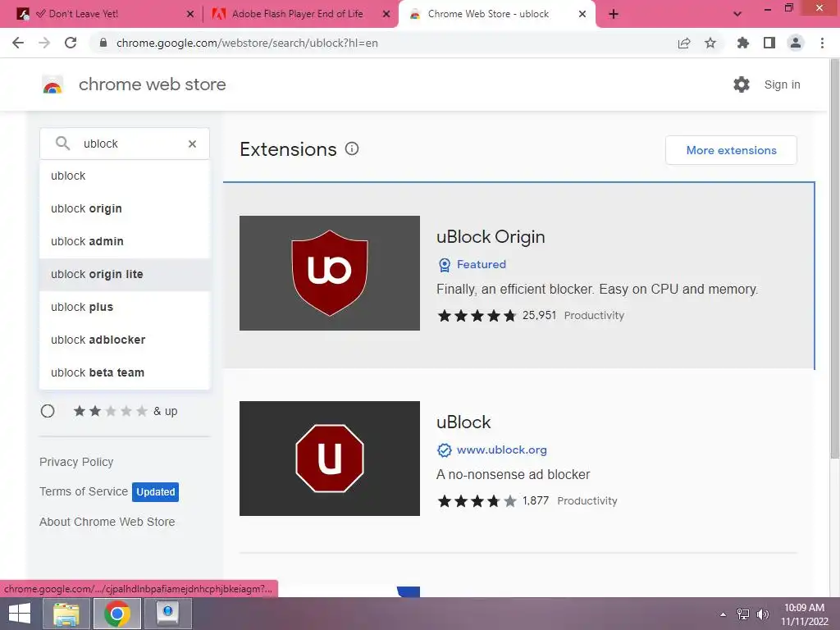Open Chrome extensions puzzle icon
The width and height of the screenshot is (840, 630).
pyautogui.click(x=742, y=43)
